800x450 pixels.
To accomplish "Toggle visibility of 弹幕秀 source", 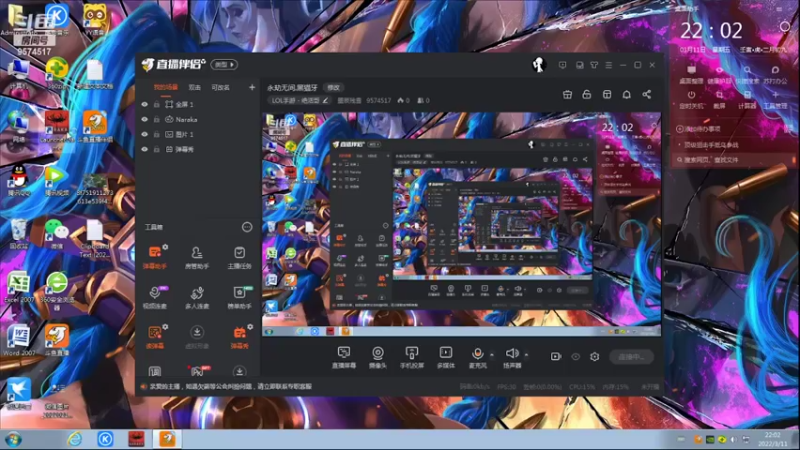I will coord(144,149).
